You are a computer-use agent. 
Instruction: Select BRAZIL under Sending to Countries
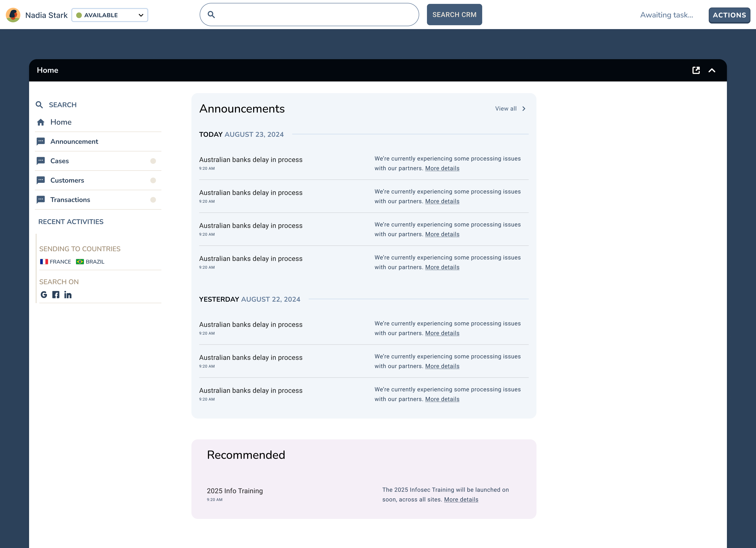click(95, 262)
